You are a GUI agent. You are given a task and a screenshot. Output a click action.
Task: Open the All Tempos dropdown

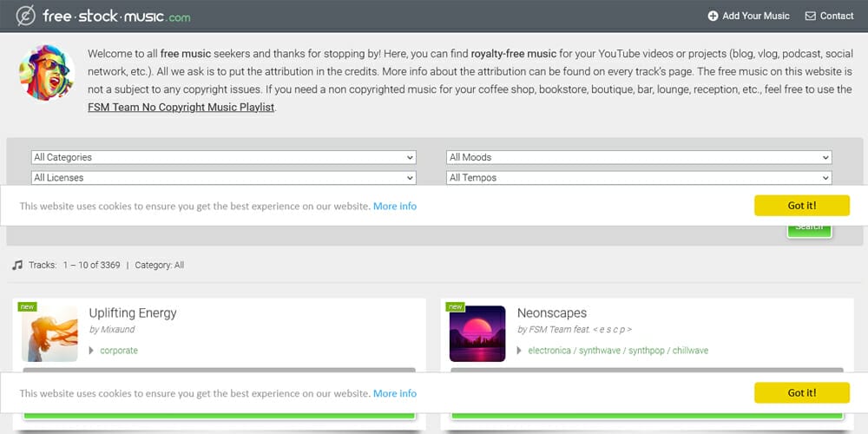coord(639,178)
